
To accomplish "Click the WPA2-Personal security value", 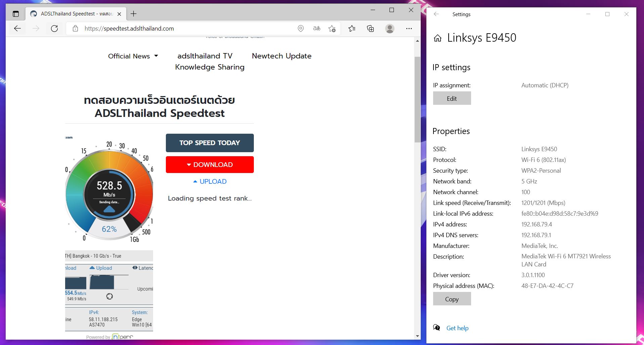I will (x=541, y=171).
